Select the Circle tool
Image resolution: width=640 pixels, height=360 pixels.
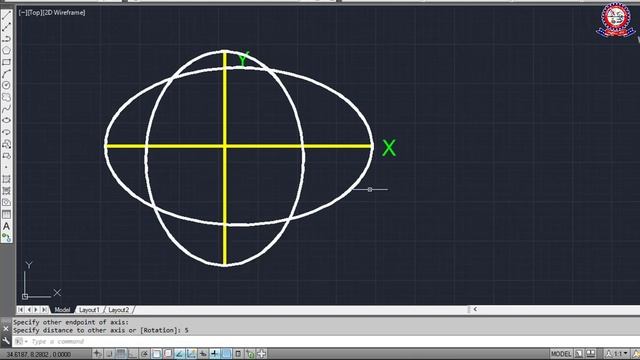(6, 85)
